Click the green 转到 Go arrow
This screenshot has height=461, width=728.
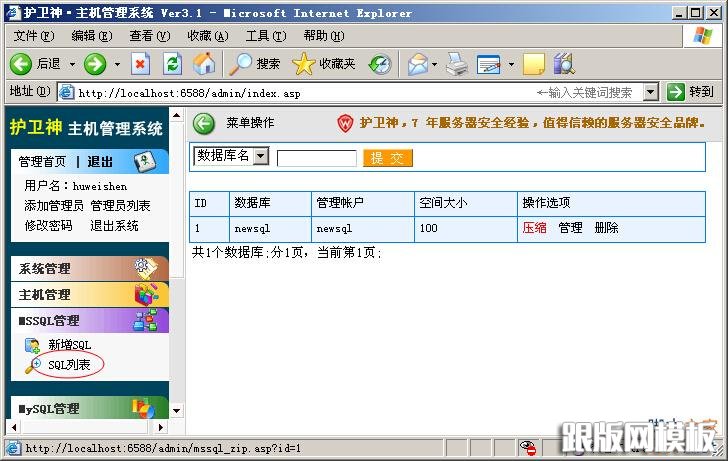click(676, 92)
